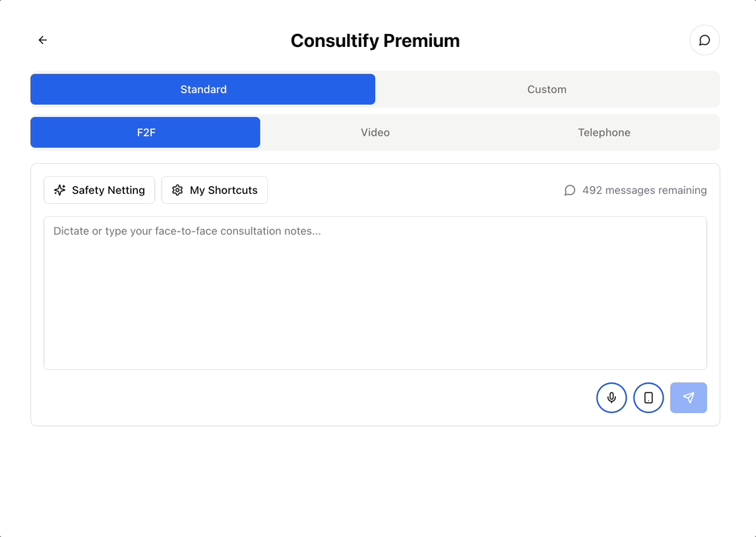Screen dimensions: 756x537
Task: Click the 492 messages remaining text
Action: [x=644, y=190]
